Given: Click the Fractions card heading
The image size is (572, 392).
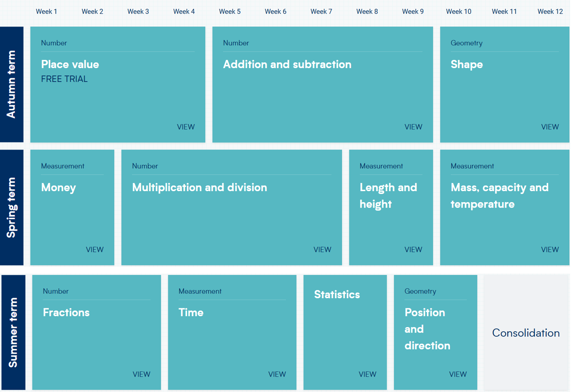Looking at the screenshot, I should click(x=66, y=312).
